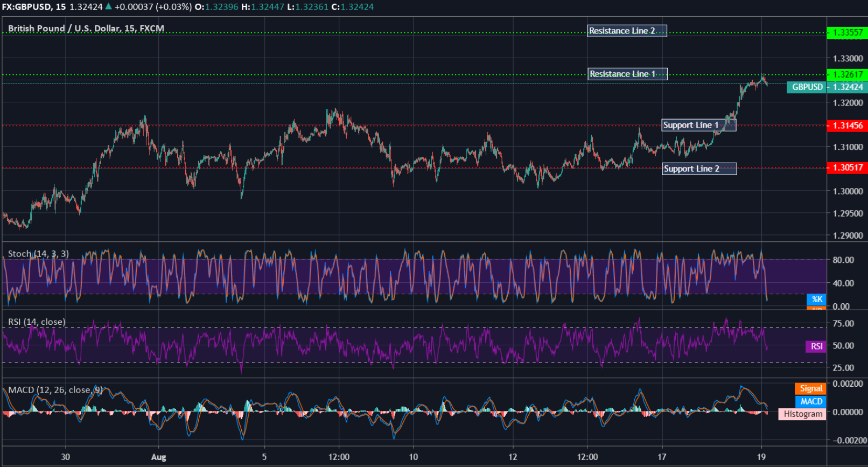Click the Histogram axis label
868x467 pixels.
(802, 414)
